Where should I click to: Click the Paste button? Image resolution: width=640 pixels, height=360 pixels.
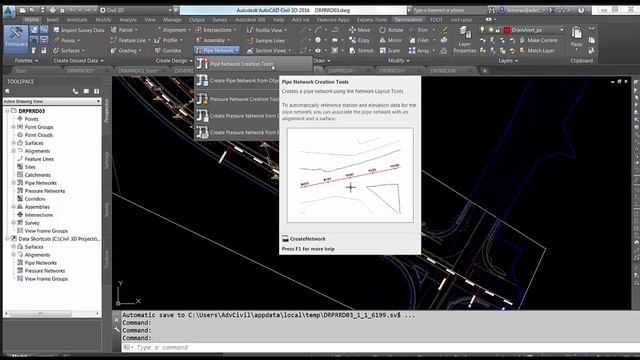point(576,36)
